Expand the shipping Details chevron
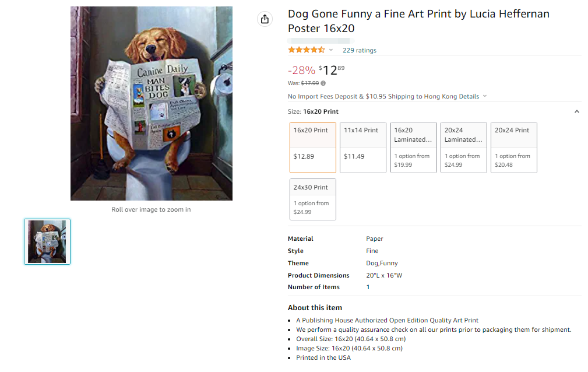The image size is (588, 372). click(x=485, y=96)
